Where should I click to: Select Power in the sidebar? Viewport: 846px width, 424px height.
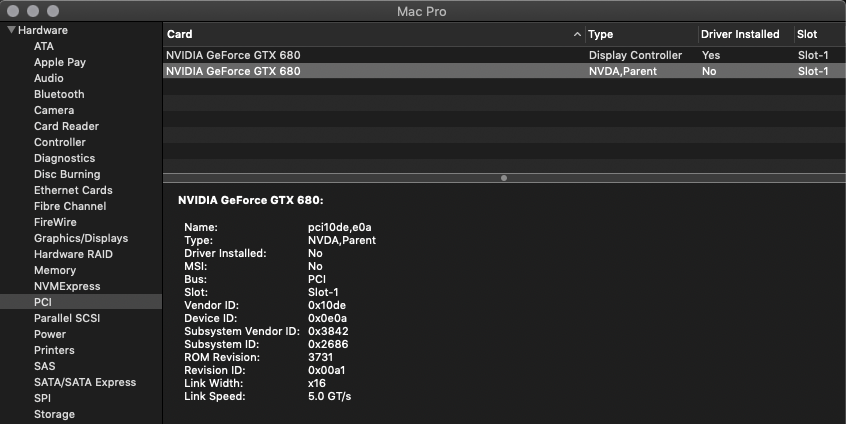[x=50, y=334]
